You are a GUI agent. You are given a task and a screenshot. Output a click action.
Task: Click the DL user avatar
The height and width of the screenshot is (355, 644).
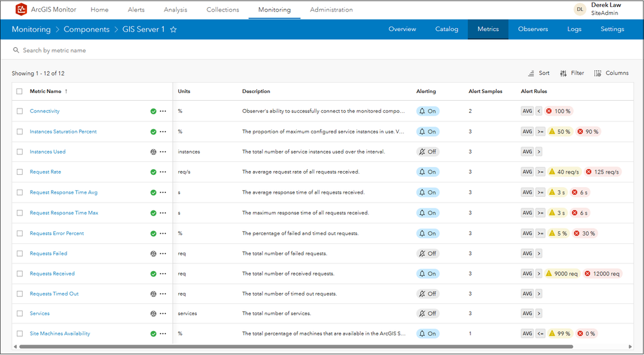580,9
